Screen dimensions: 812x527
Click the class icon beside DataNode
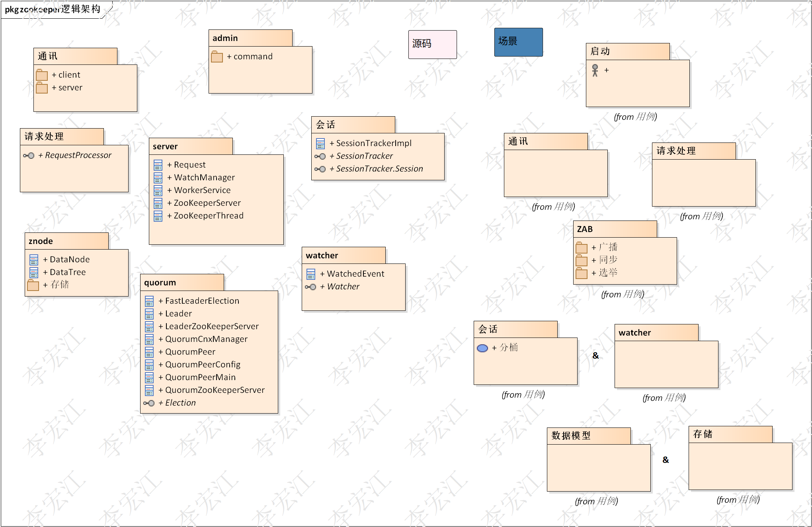tap(34, 260)
